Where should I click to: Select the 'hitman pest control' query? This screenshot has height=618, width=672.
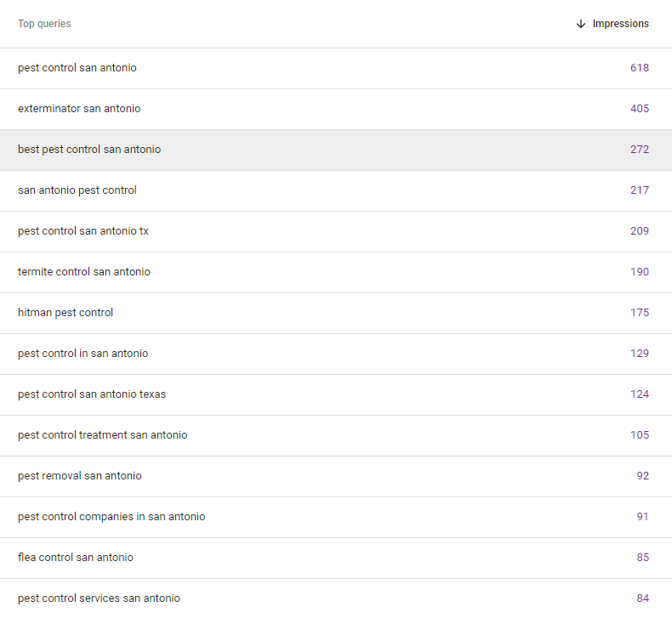point(65,313)
